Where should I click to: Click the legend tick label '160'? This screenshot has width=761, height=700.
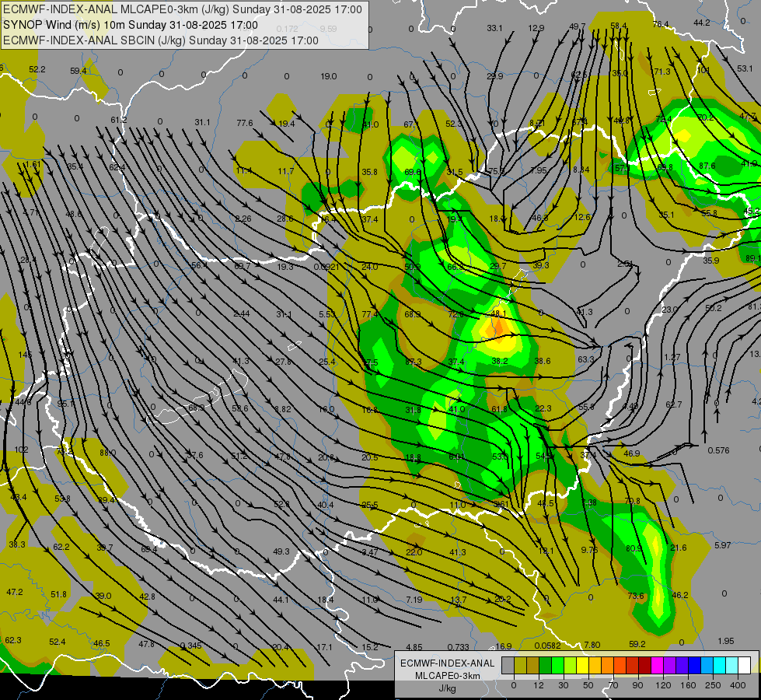688,686
